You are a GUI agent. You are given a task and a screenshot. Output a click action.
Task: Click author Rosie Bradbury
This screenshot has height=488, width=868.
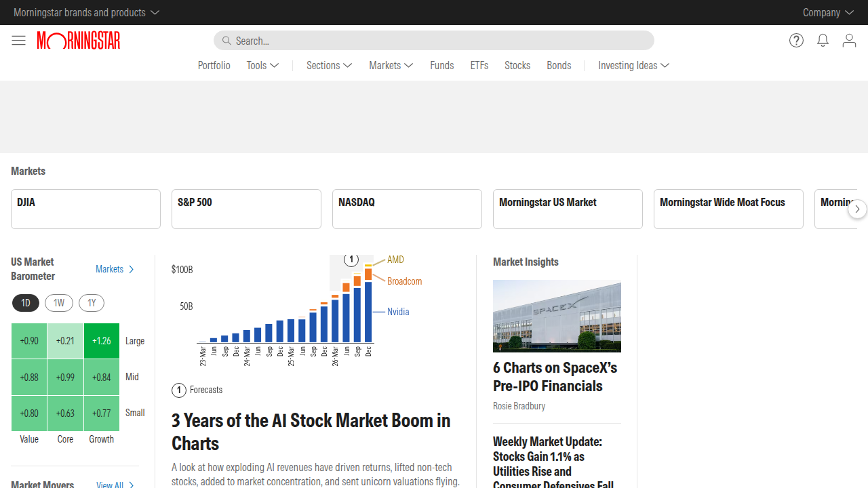[x=519, y=406]
